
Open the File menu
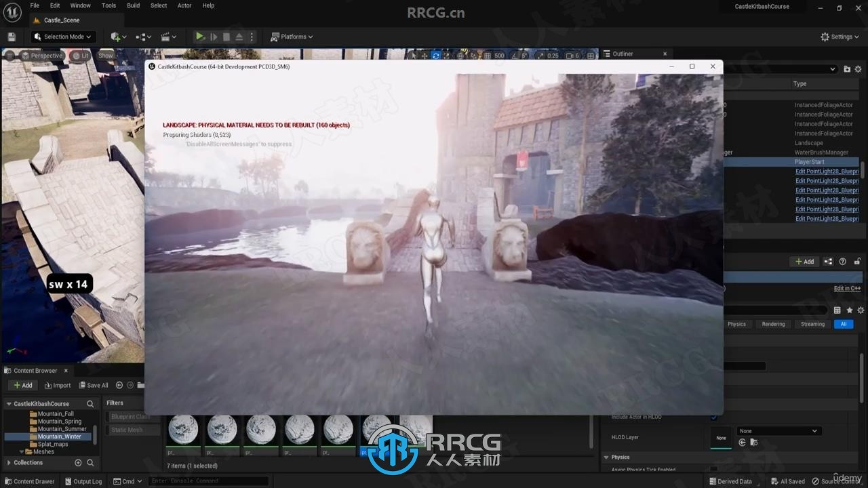35,5
